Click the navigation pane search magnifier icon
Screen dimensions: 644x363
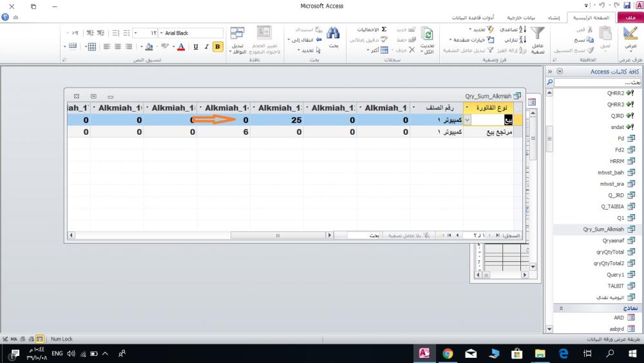coord(549,83)
